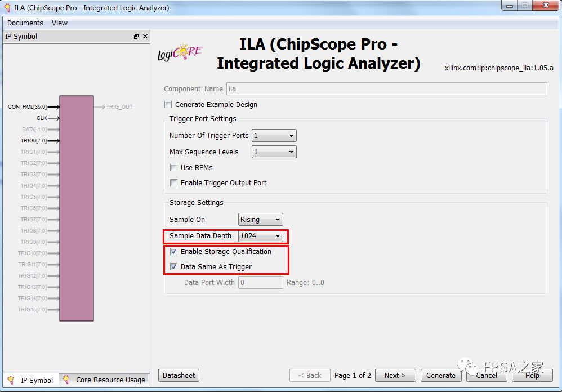Viewport: 562px width, 392px height.
Task: Open the Sample Data Depth dropdown
Action: click(261, 236)
